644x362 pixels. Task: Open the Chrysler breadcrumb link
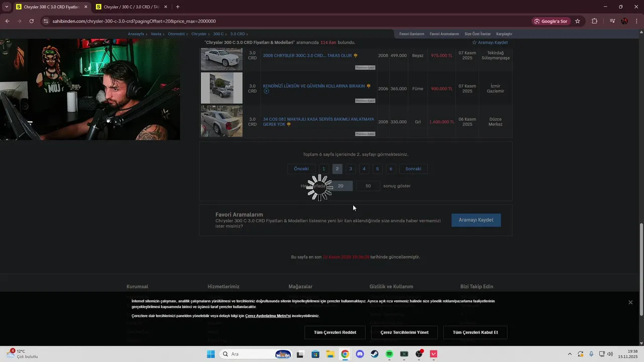point(199,34)
